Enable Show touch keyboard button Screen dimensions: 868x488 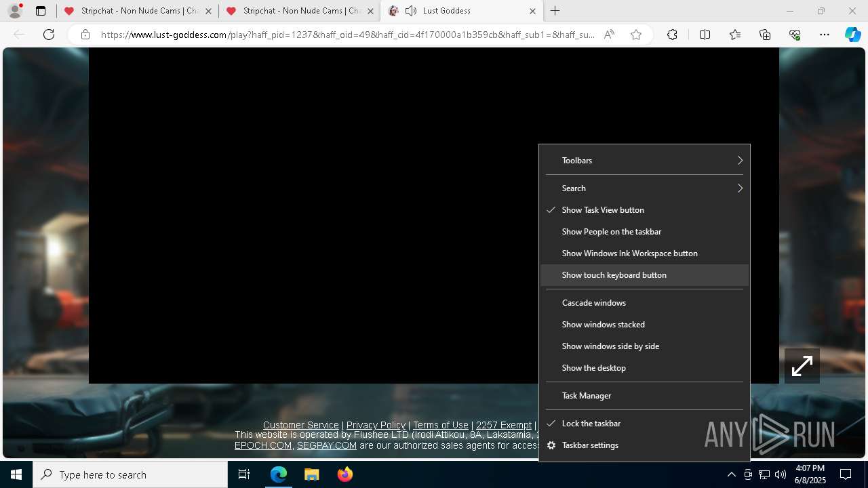tap(644, 275)
